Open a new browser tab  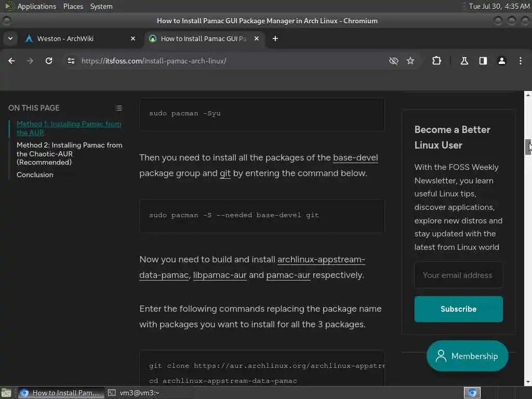[275, 38]
